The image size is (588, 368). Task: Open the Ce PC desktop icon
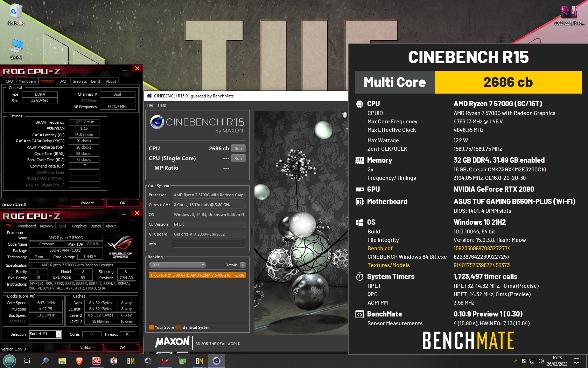pos(16,49)
